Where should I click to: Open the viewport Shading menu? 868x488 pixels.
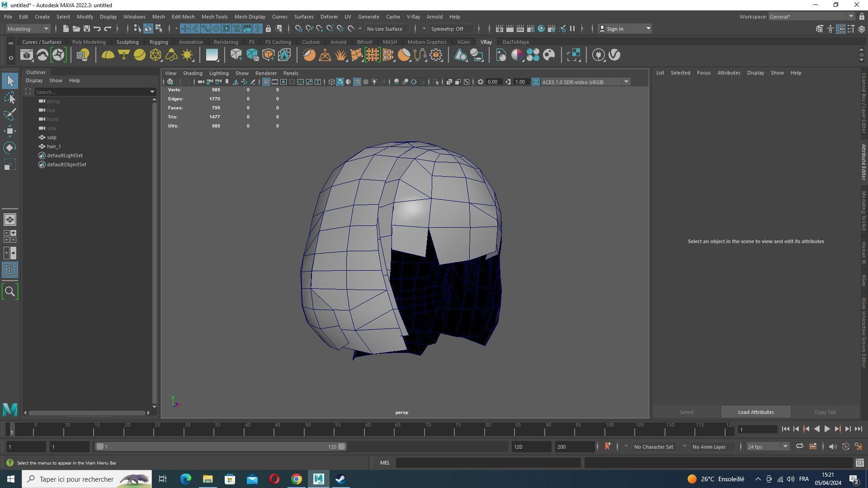click(x=192, y=73)
